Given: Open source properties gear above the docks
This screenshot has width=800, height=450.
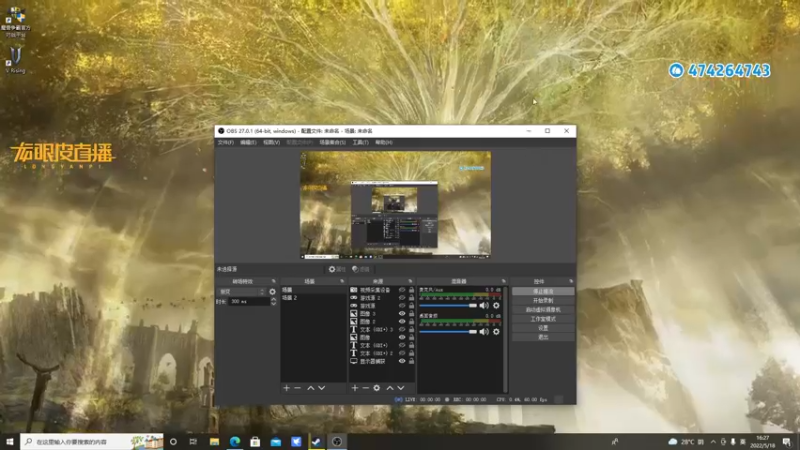Looking at the screenshot, I should click(337, 269).
